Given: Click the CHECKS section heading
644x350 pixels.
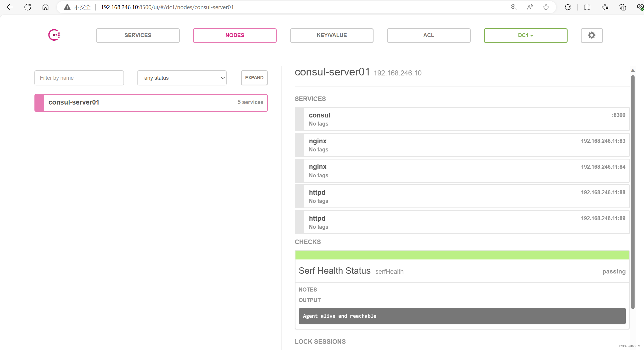Looking at the screenshot, I should click(x=308, y=242).
